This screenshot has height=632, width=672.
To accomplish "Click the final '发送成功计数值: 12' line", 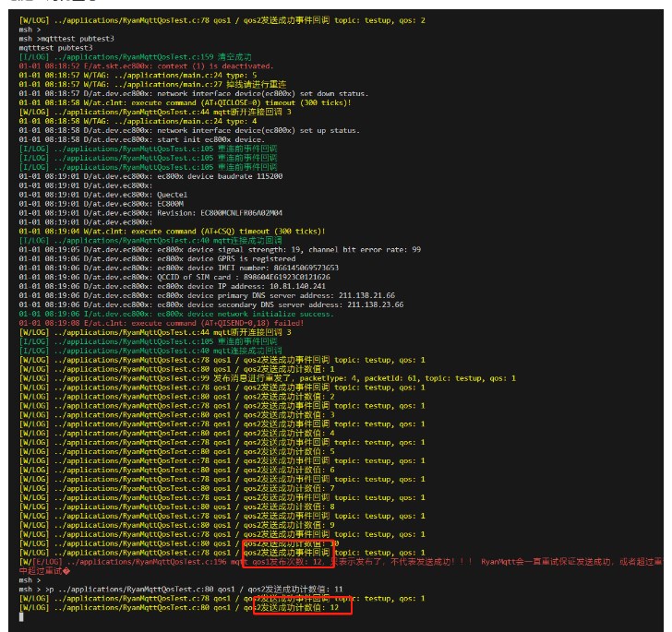I will click(179, 608).
